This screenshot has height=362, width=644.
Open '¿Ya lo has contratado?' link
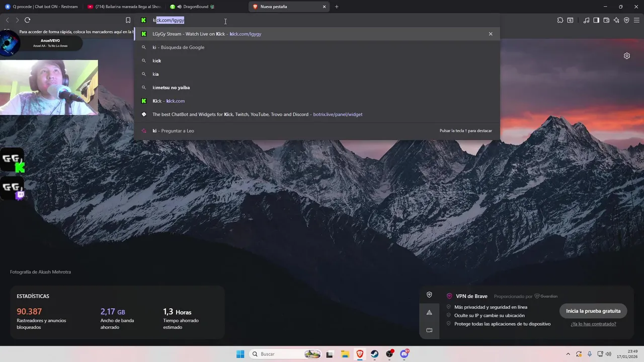pos(593,324)
